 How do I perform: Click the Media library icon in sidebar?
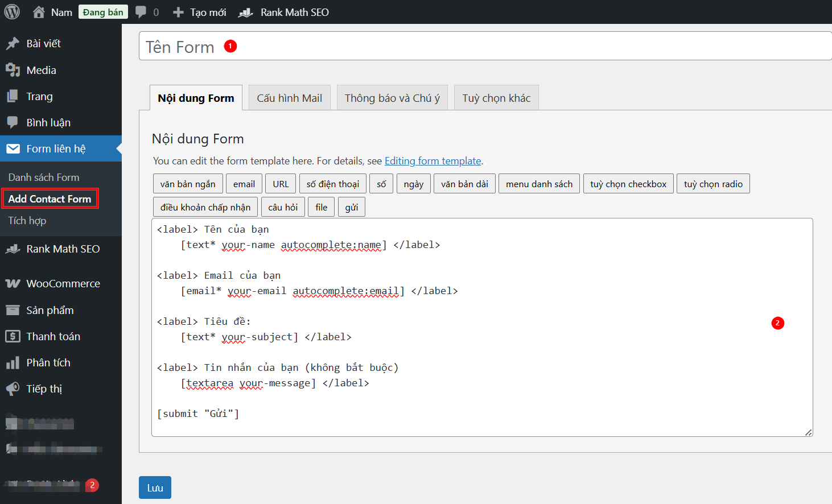click(13, 70)
